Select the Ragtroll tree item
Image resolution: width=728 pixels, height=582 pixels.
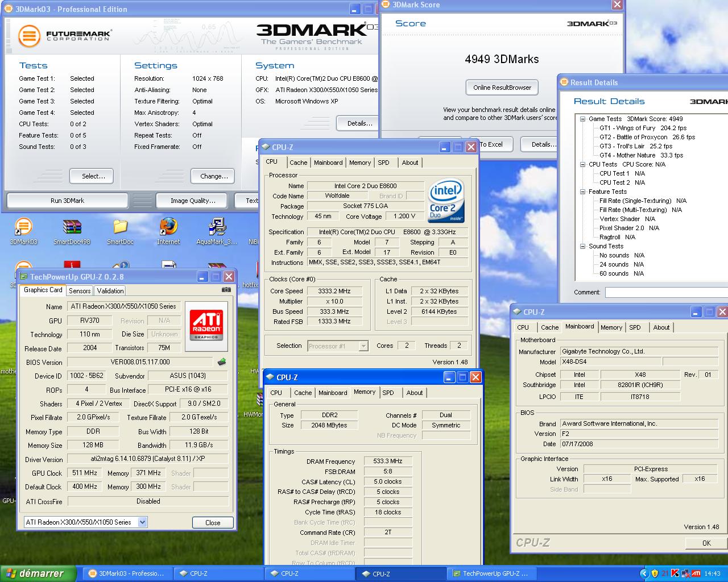point(617,237)
